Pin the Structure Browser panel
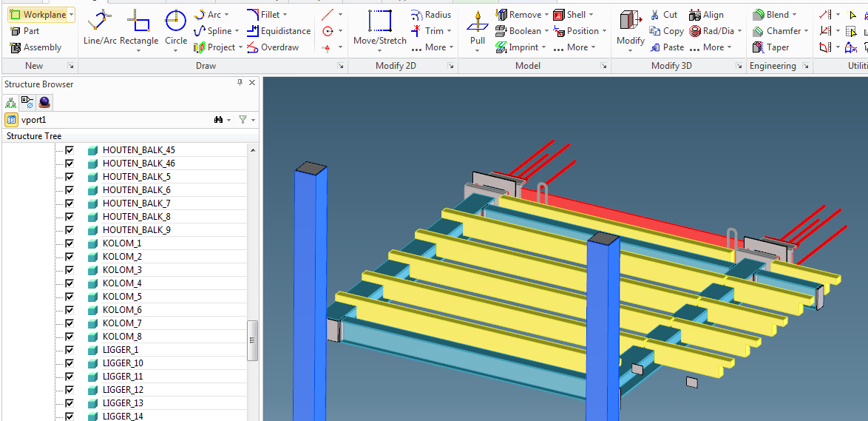 click(240, 83)
